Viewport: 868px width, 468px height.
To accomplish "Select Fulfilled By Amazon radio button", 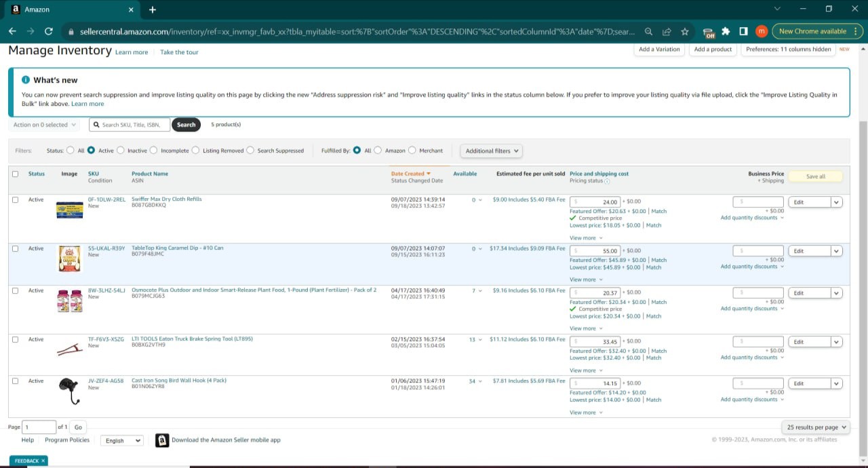I will (378, 151).
